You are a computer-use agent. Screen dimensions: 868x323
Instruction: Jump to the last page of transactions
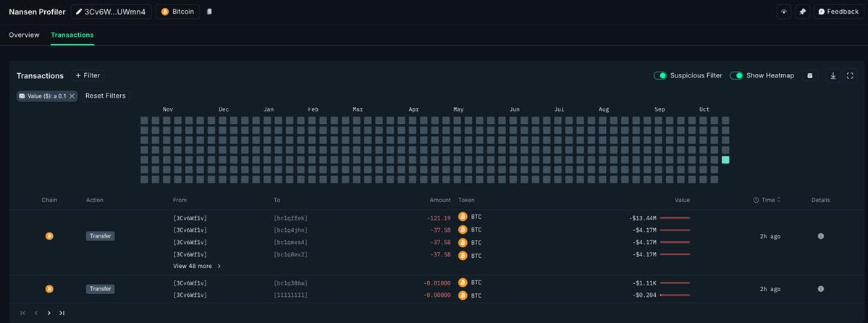point(62,313)
